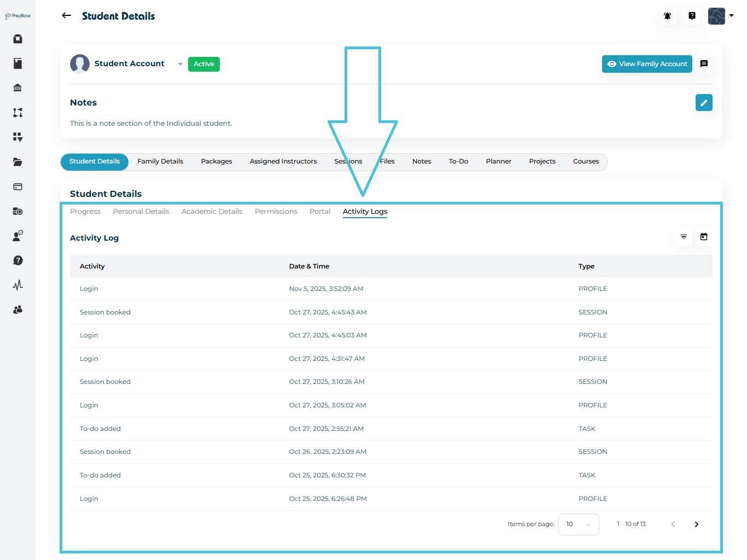The width and height of the screenshot is (747, 560).
Task: Click the back arrow beside Student Details
Action: [67, 16]
